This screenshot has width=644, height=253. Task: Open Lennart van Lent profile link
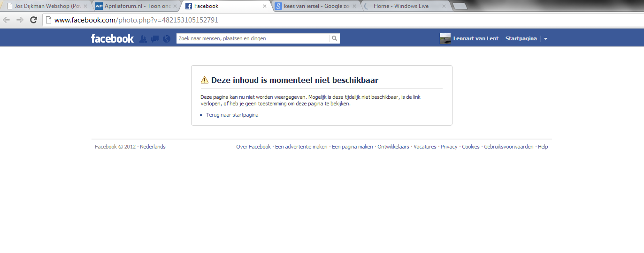[x=475, y=38]
